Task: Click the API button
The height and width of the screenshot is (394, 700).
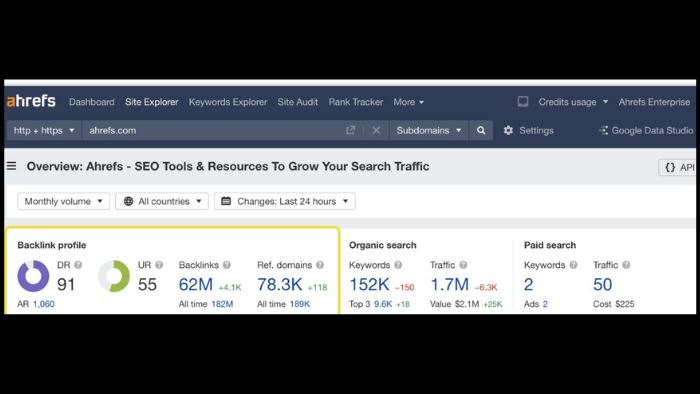Action: click(677, 167)
